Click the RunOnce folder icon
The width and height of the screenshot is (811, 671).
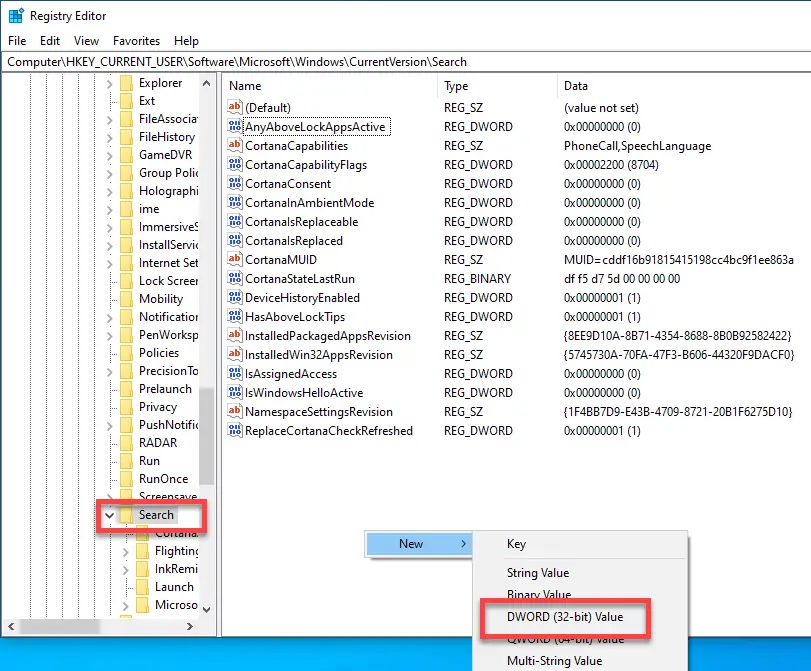point(127,479)
